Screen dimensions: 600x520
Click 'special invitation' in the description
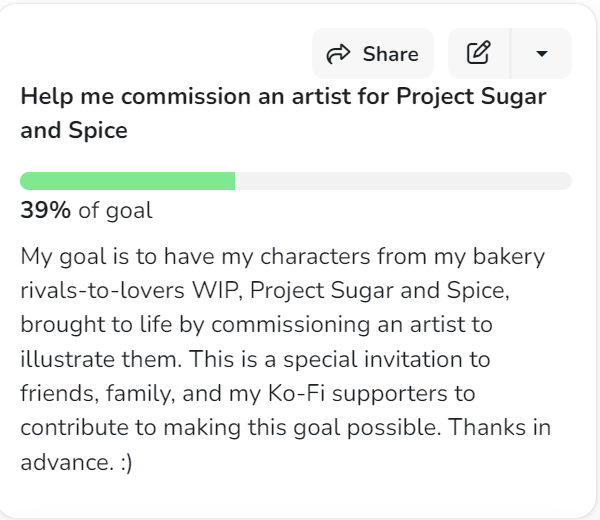coord(373,359)
